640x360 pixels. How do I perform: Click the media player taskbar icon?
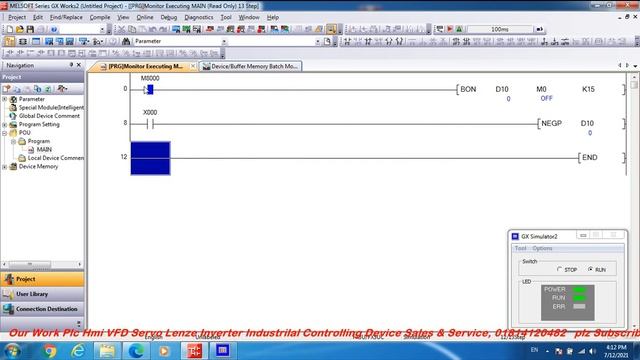tap(164, 351)
